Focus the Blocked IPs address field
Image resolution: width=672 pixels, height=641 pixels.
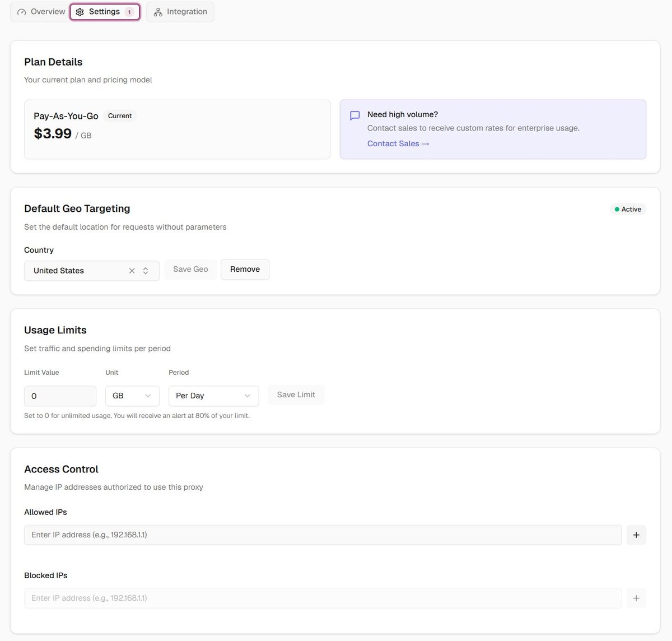click(323, 598)
